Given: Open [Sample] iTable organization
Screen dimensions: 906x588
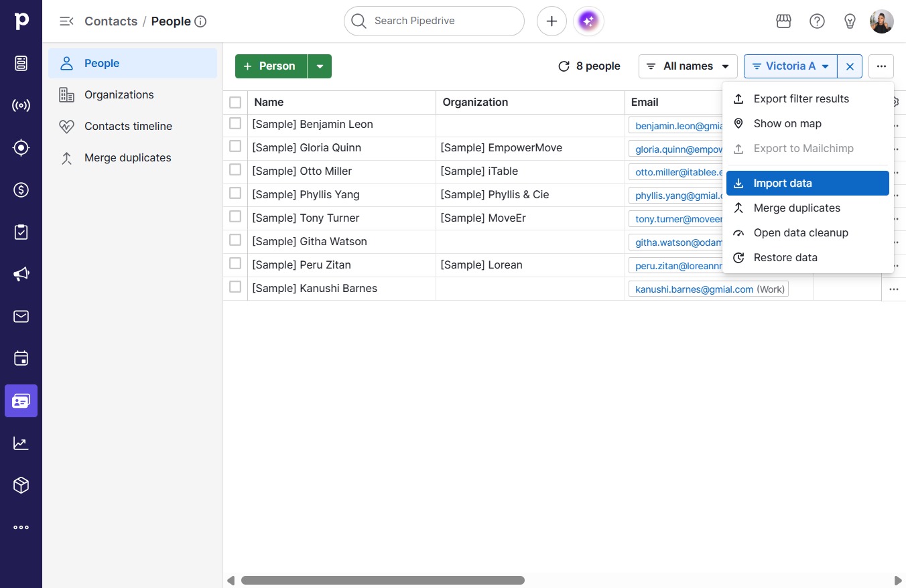Looking at the screenshot, I should [x=479, y=171].
